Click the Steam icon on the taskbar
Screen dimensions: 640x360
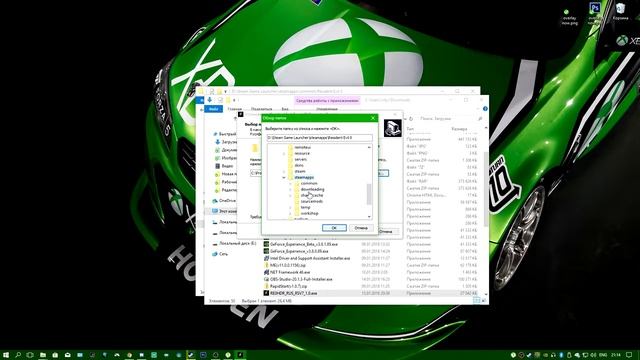pos(191,355)
